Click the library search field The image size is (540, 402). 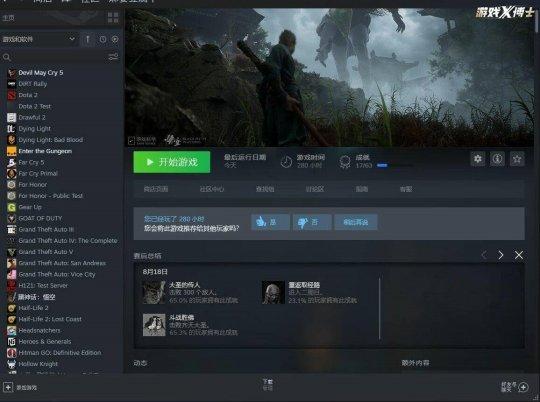coord(55,57)
